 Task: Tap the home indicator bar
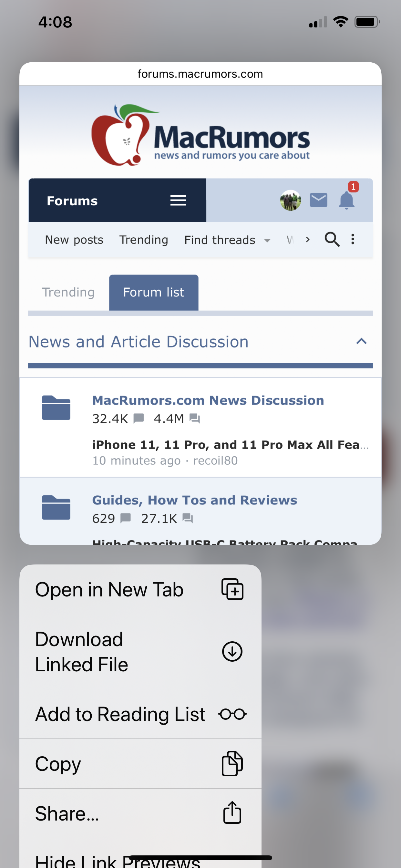(x=200, y=858)
